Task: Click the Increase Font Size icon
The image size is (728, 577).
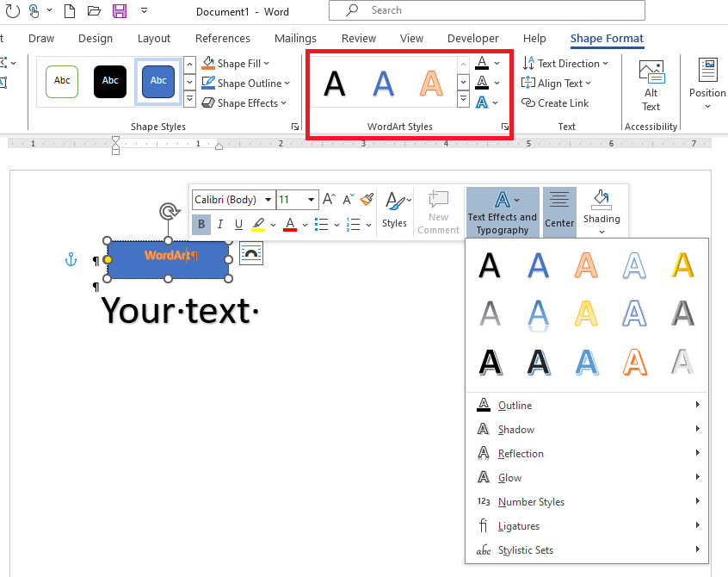Action: click(329, 200)
